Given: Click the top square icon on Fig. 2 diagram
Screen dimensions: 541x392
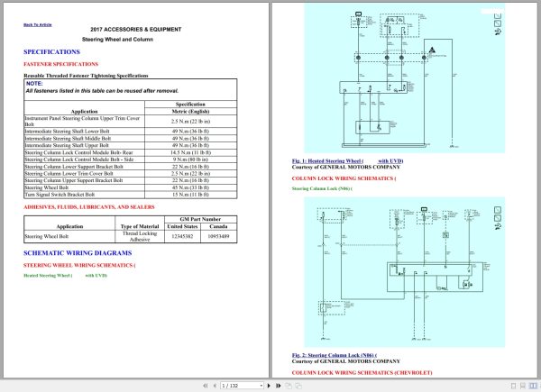Looking at the screenshot, I should point(498,210).
